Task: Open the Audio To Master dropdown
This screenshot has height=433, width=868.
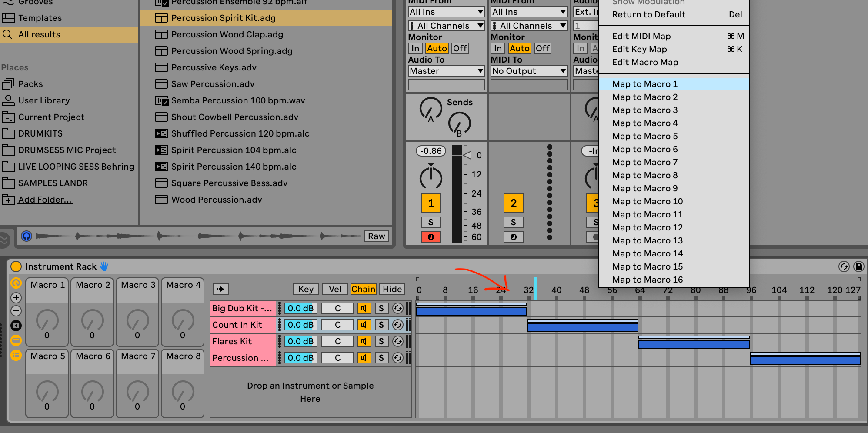Action: (x=446, y=71)
